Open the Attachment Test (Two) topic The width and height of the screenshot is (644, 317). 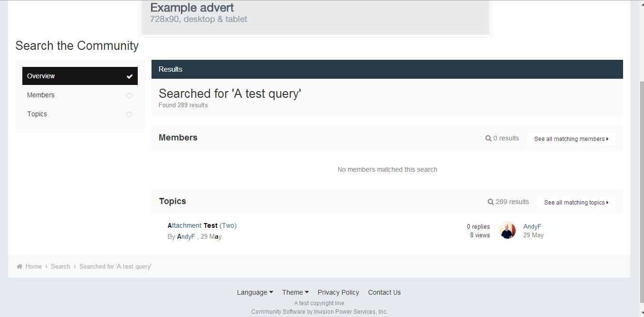coord(202,225)
